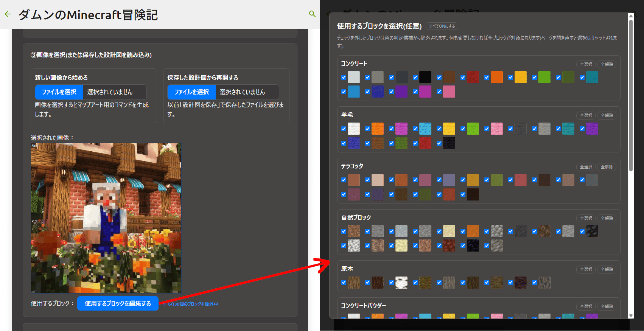Toggle the purple concrete checkbox
The width and height of the screenshot is (644, 331).
(391, 92)
